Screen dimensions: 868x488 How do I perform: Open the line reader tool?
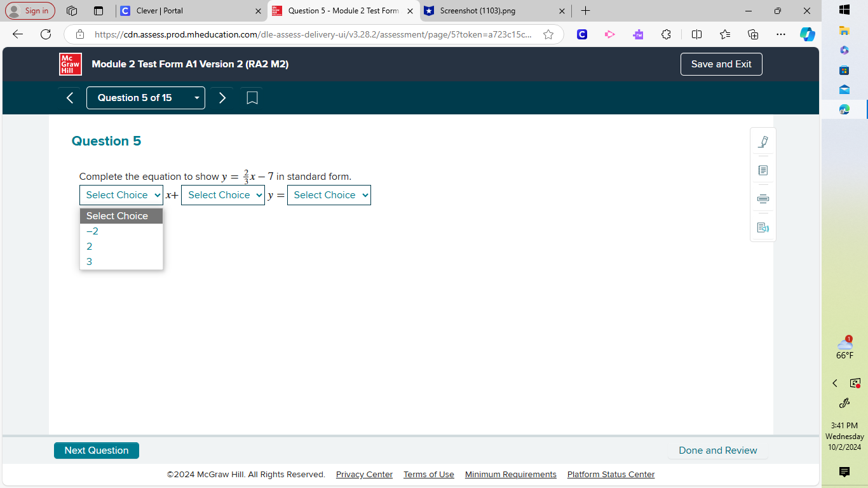(763, 199)
